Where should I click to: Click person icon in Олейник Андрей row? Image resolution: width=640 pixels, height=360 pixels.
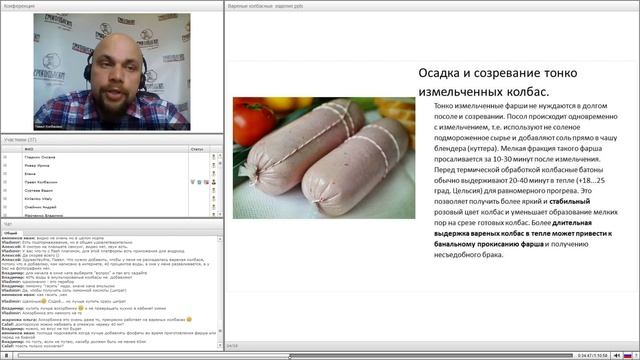213,207
